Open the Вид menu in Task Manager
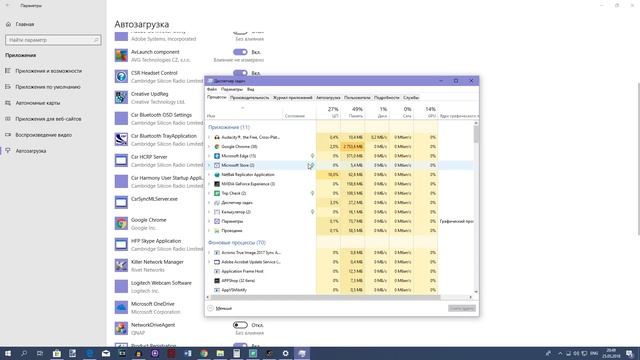The height and width of the screenshot is (360, 640). coord(251,89)
